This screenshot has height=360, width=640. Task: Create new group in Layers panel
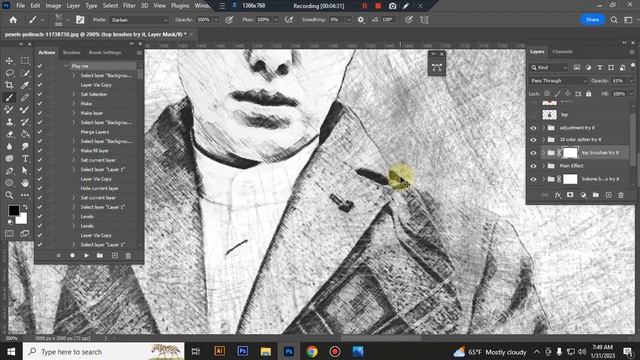pyautogui.click(x=596, y=195)
